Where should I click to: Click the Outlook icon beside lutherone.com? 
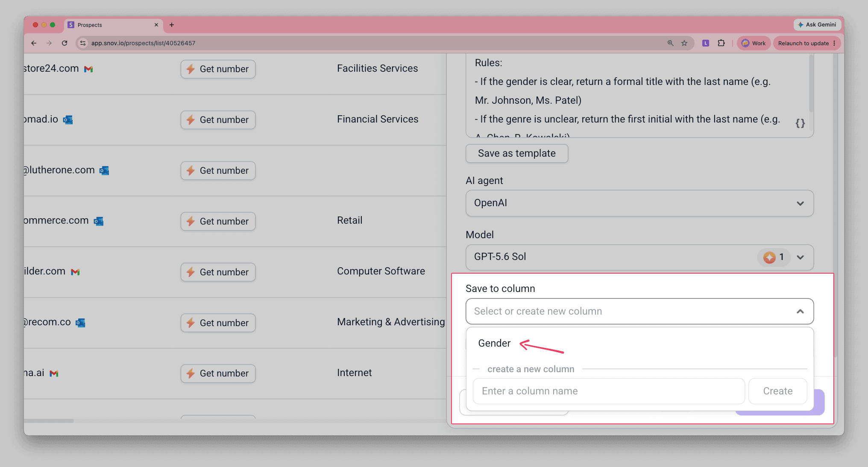[x=104, y=171]
